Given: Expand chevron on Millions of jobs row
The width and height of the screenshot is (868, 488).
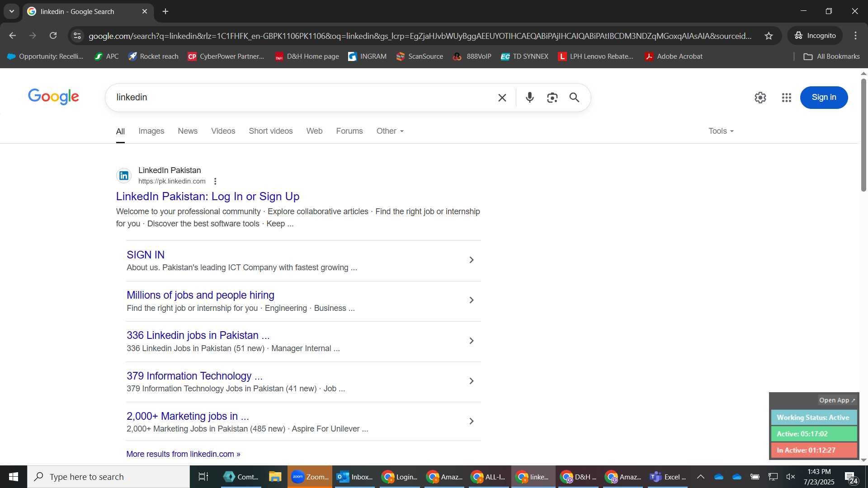Looking at the screenshot, I should tap(471, 300).
